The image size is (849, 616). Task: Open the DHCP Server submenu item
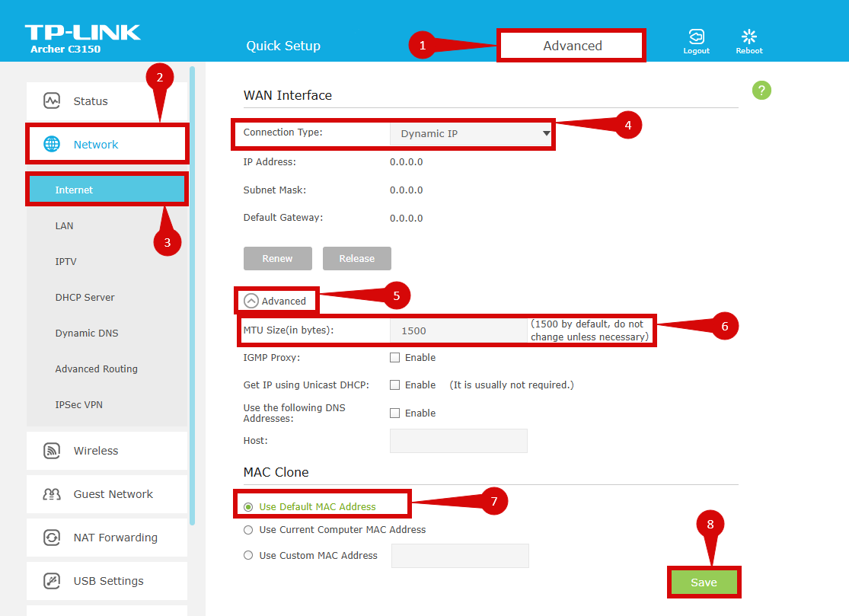click(x=85, y=298)
